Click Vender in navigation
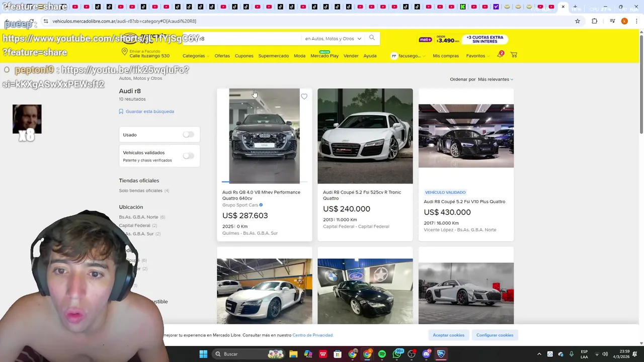 pyautogui.click(x=351, y=56)
